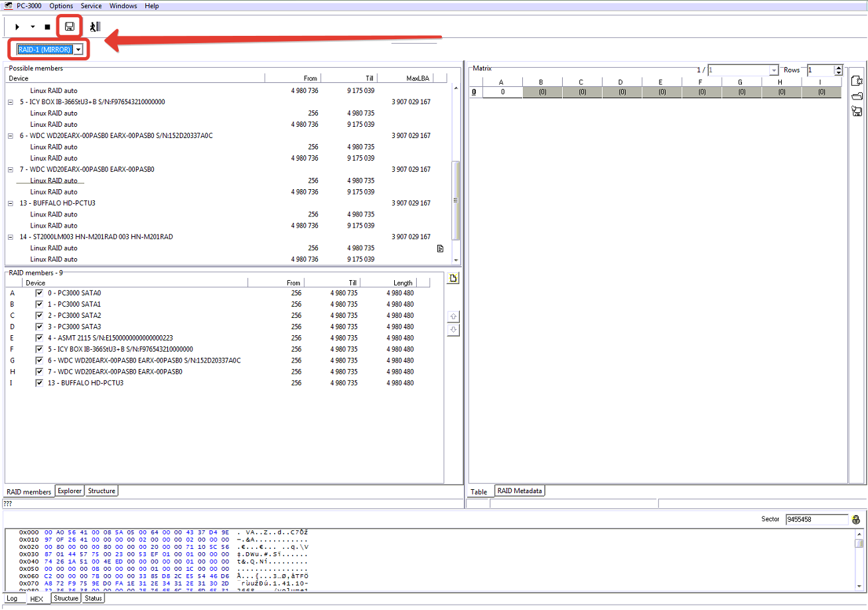The height and width of the screenshot is (610, 868).
Task: Click the Device column header in Possible members
Action: [x=135, y=78]
